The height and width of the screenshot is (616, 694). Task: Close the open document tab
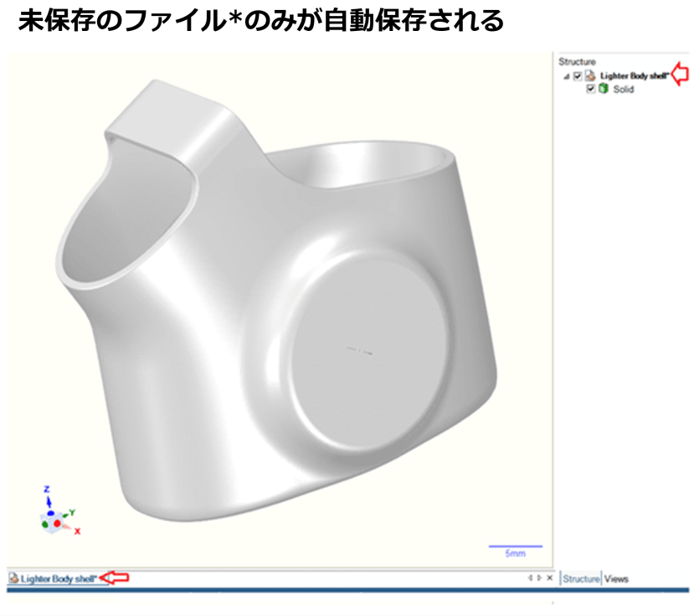550,578
